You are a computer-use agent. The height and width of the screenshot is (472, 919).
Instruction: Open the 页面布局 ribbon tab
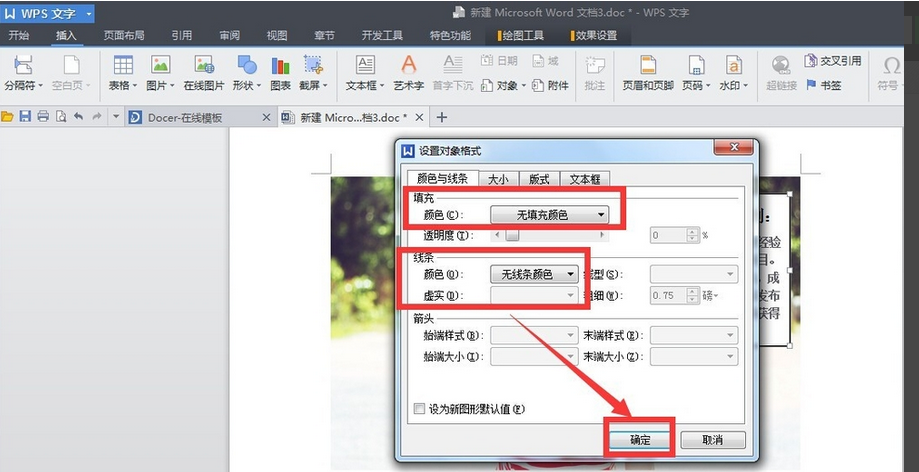[124, 36]
